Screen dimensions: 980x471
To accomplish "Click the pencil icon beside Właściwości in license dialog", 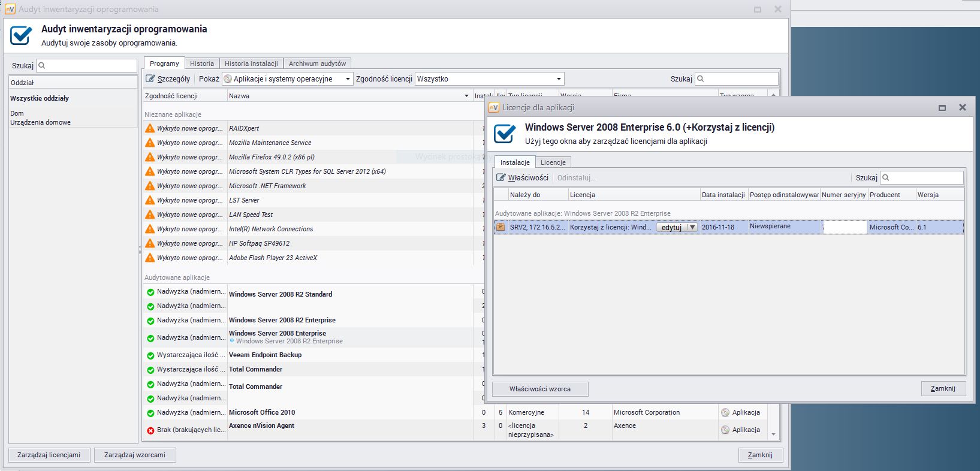I will click(501, 177).
